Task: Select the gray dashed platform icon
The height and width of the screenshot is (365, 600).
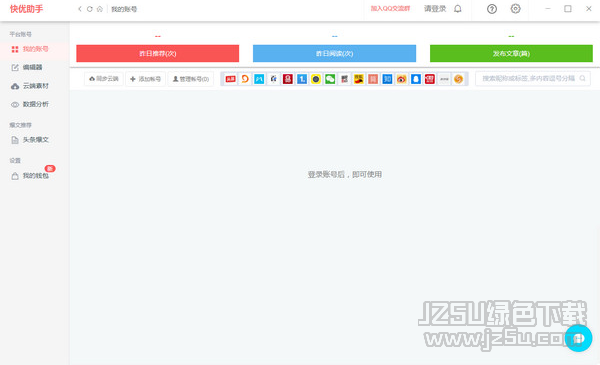Action: [444, 79]
